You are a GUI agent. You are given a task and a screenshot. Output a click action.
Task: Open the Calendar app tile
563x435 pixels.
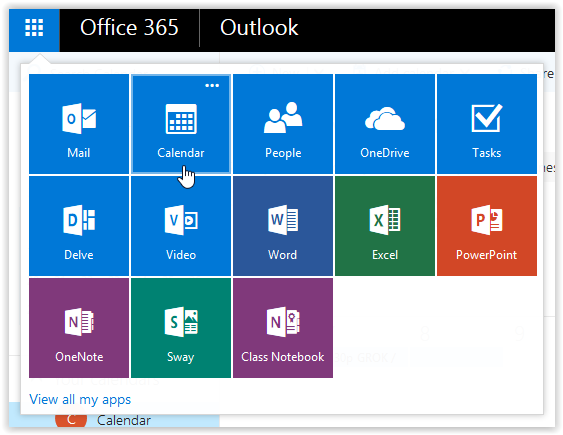[181, 124]
